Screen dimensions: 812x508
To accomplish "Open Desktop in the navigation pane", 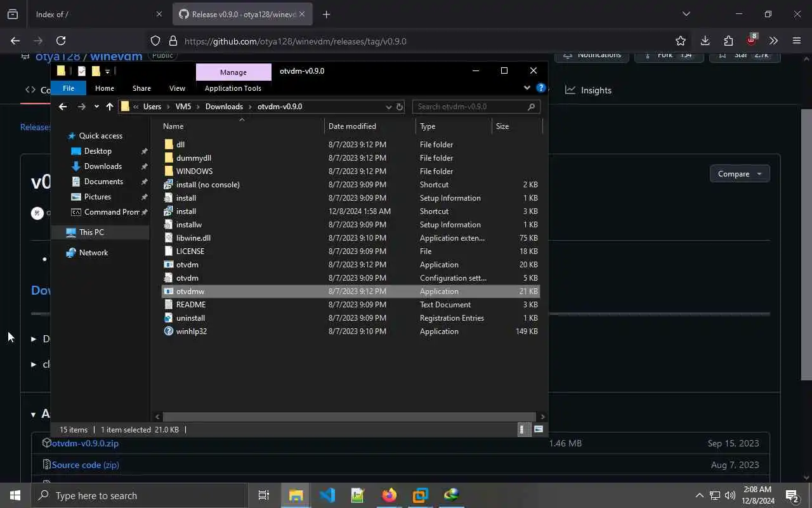I will tap(98, 151).
